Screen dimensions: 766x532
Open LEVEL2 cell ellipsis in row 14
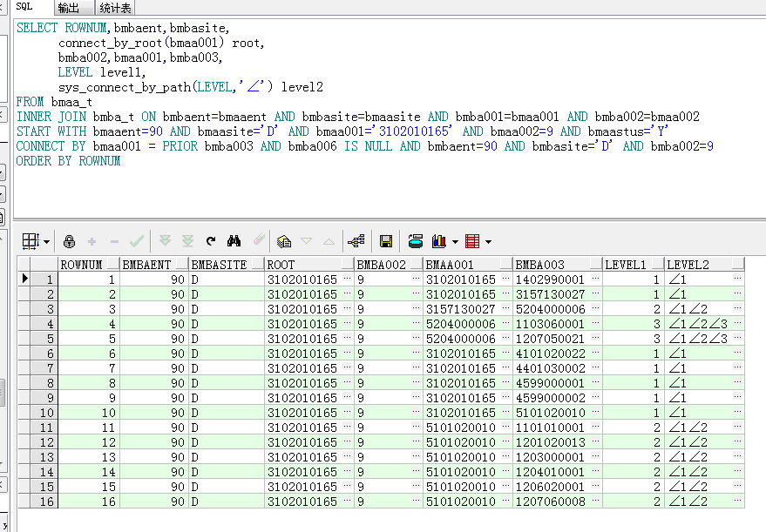point(737,471)
